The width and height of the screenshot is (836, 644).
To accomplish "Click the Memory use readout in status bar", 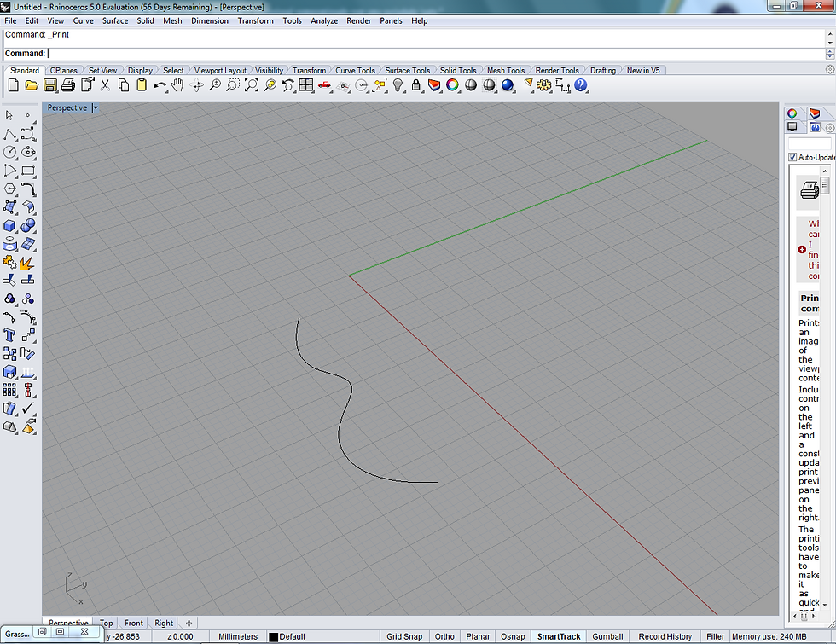I will (x=769, y=636).
